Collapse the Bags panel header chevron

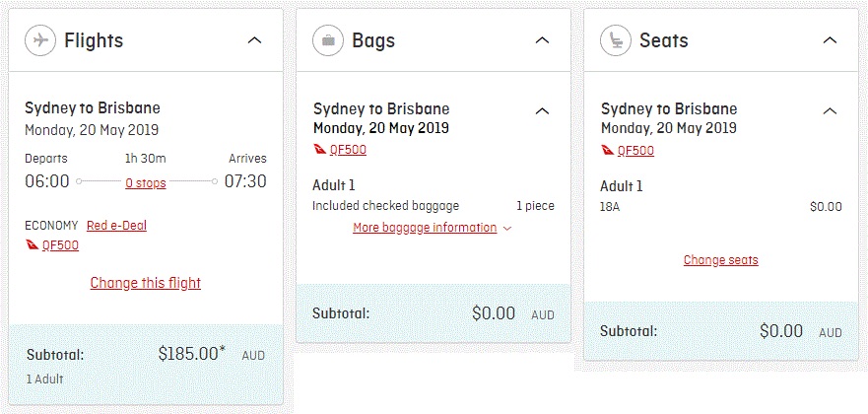pyautogui.click(x=543, y=40)
